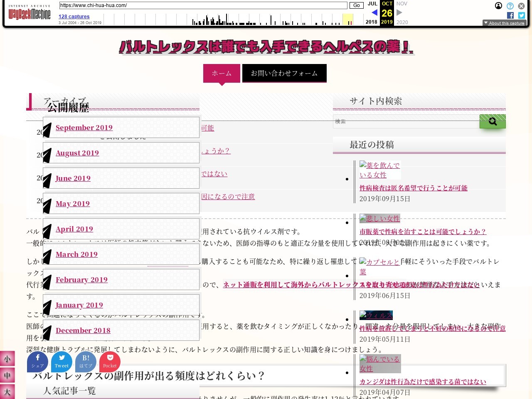532x399 pixels.
Task: Share capture via the Facebook toolbar icon
Action: [x=510, y=15]
